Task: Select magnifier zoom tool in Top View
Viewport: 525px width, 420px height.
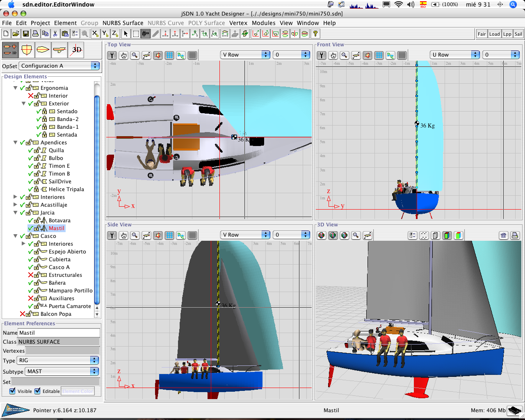Action: [x=135, y=55]
